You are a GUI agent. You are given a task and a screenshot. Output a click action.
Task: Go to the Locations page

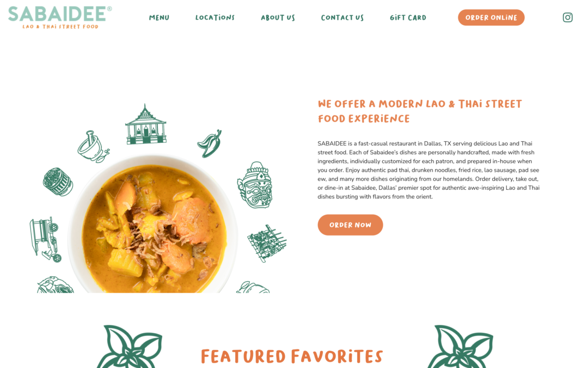(215, 17)
